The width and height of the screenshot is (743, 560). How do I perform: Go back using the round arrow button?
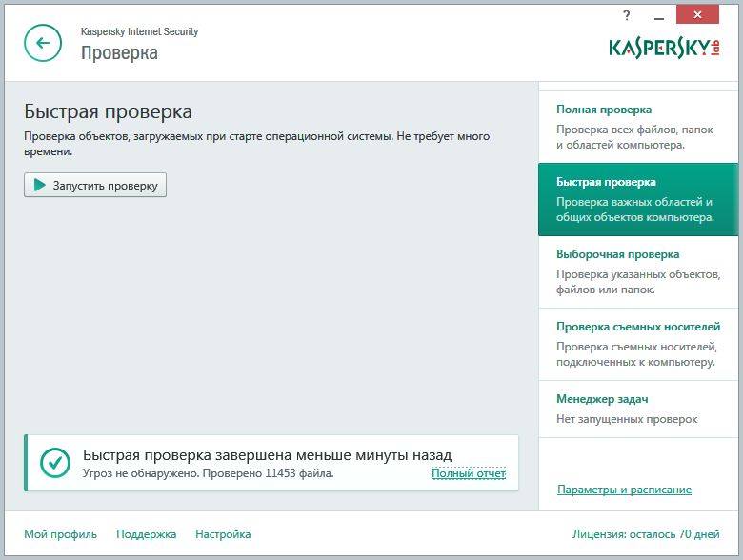[x=43, y=43]
